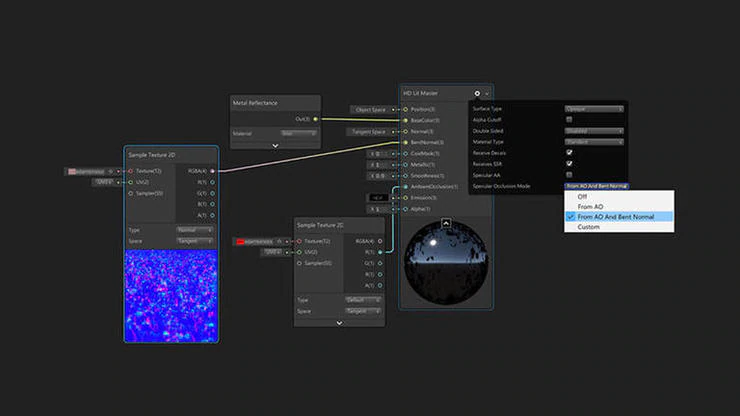Collapse the sphere preview with the up chevron
Screen dimensions: 740x416
(x=446, y=223)
